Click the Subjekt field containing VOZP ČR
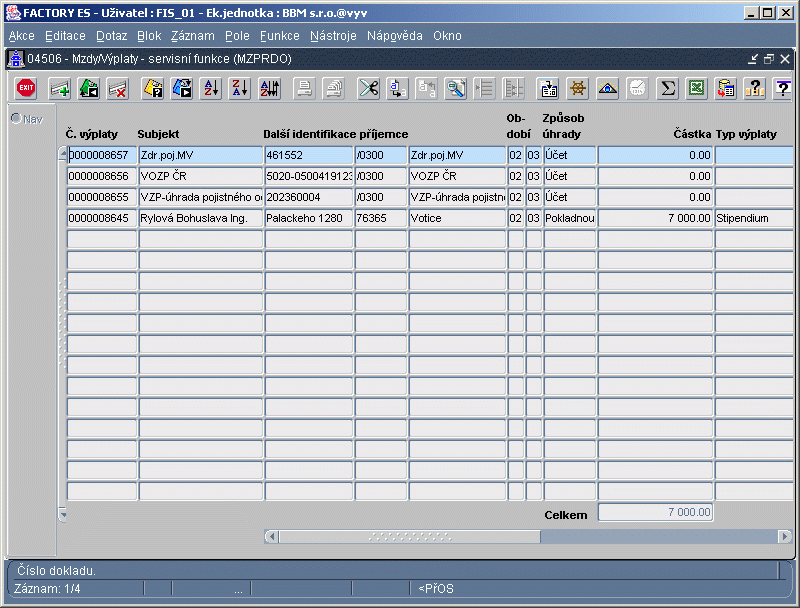The width and height of the screenshot is (800, 608). [201, 176]
